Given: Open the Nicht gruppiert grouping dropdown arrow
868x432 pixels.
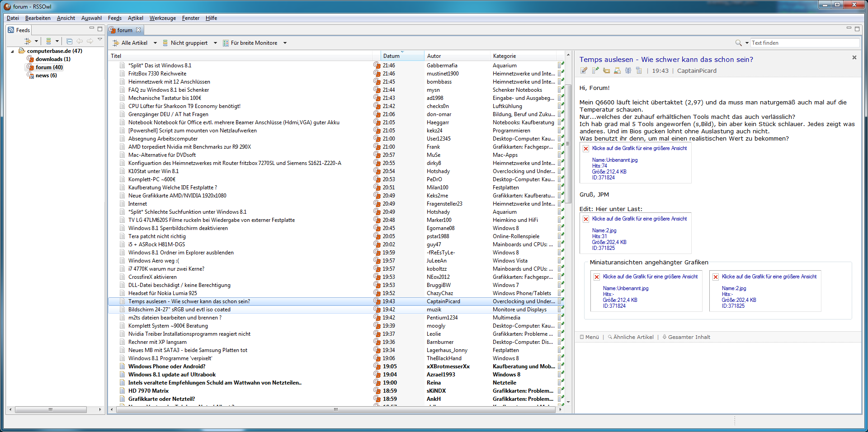Looking at the screenshot, I should pos(215,43).
